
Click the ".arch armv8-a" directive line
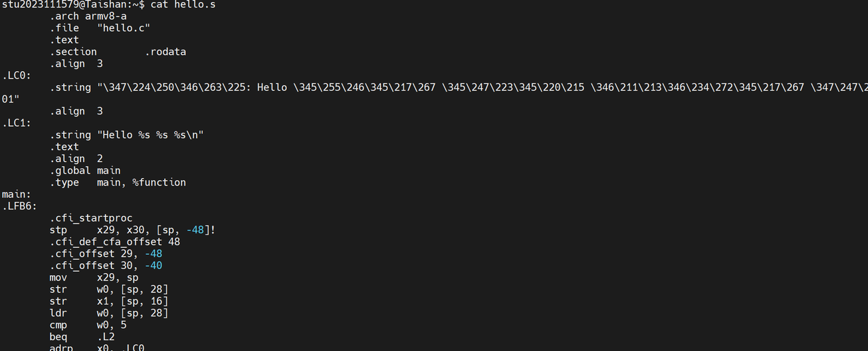point(88,16)
